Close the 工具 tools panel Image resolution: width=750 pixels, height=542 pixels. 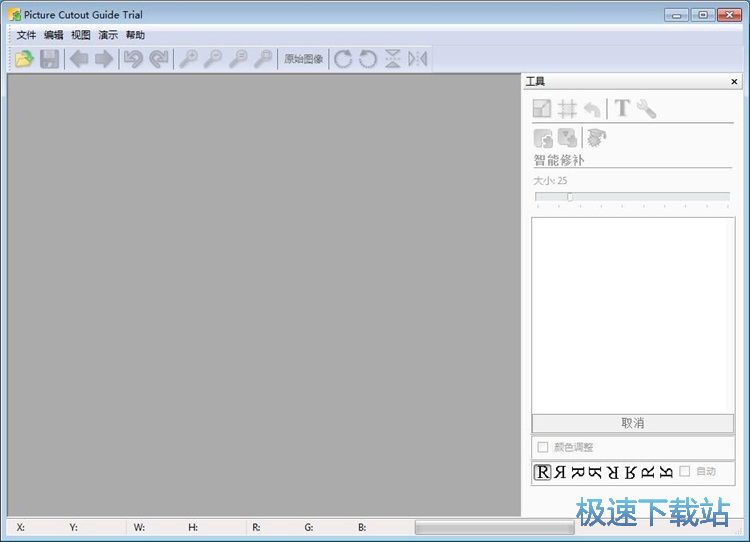pos(734,82)
